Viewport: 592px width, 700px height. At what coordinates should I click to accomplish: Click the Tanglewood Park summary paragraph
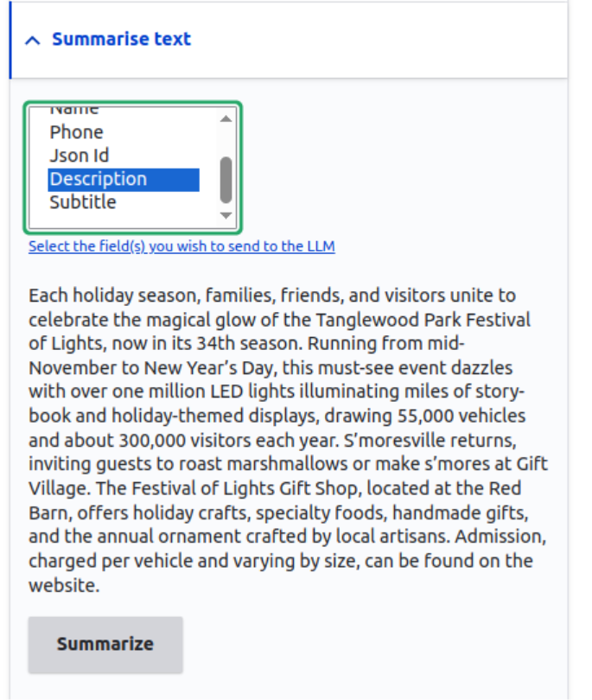pos(285,432)
